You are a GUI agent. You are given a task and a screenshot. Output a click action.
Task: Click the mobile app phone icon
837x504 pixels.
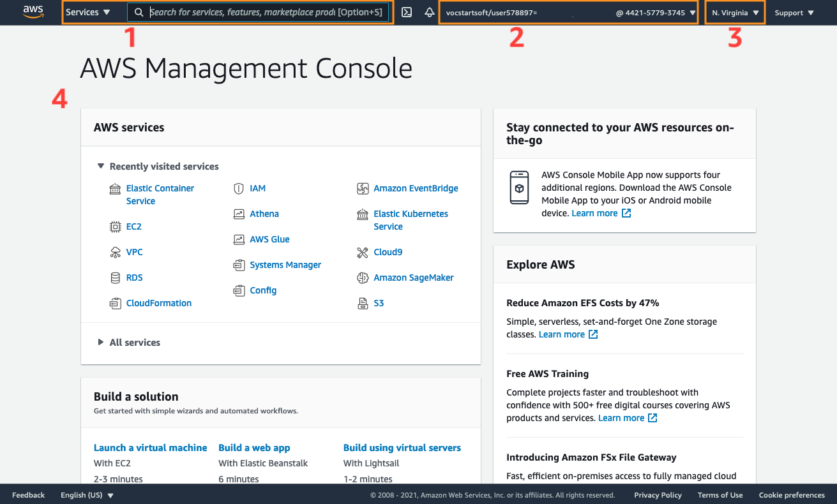tap(519, 188)
